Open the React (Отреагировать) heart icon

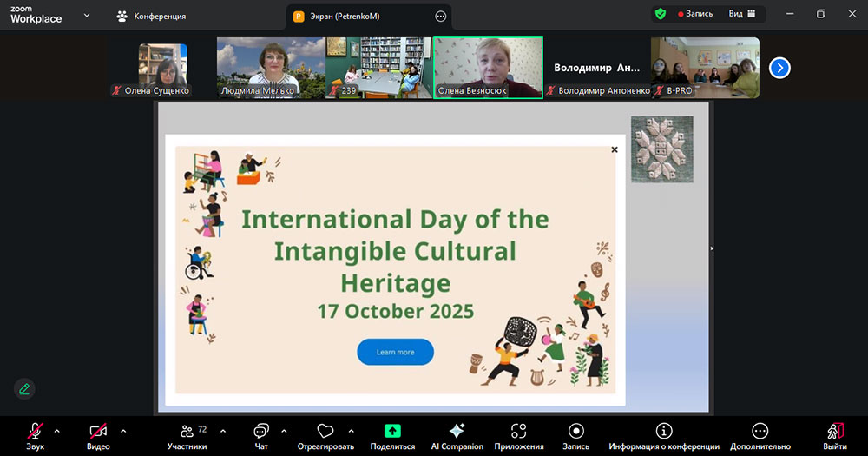click(x=325, y=432)
